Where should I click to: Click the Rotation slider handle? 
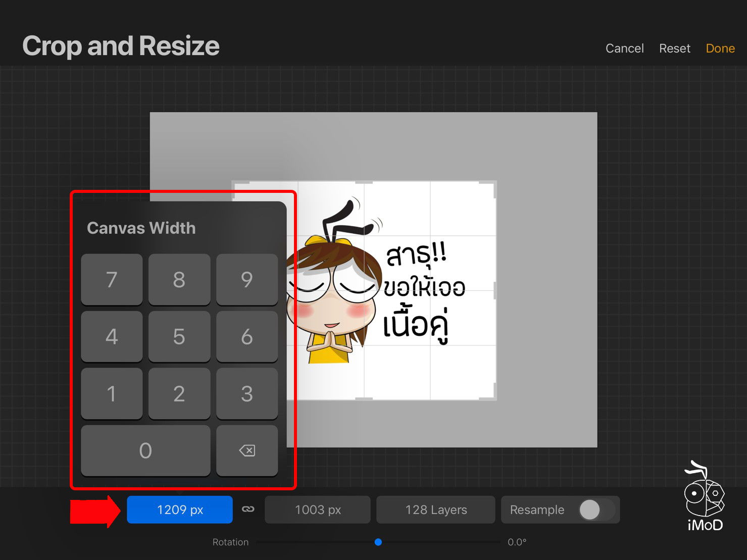(x=378, y=542)
